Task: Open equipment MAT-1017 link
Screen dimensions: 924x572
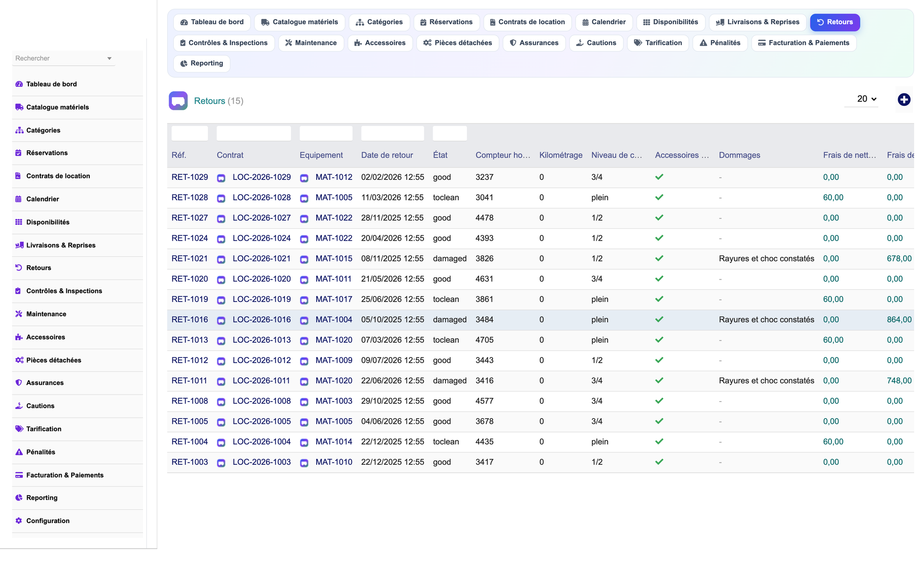Action: [x=334, y=300]
